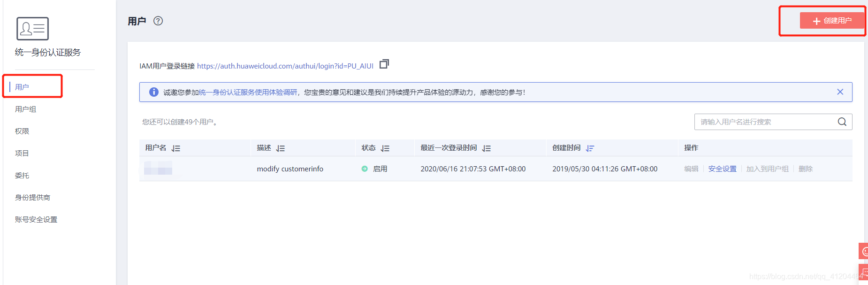
Task: Open 账号安全设置 in the sidebar menu
Action: coord(36,219)
